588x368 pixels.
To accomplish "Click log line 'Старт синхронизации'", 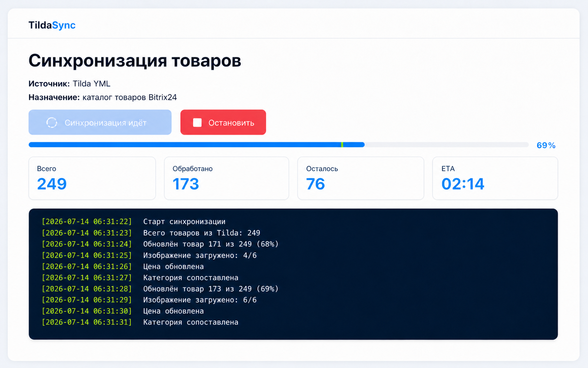I will [184, 221].
